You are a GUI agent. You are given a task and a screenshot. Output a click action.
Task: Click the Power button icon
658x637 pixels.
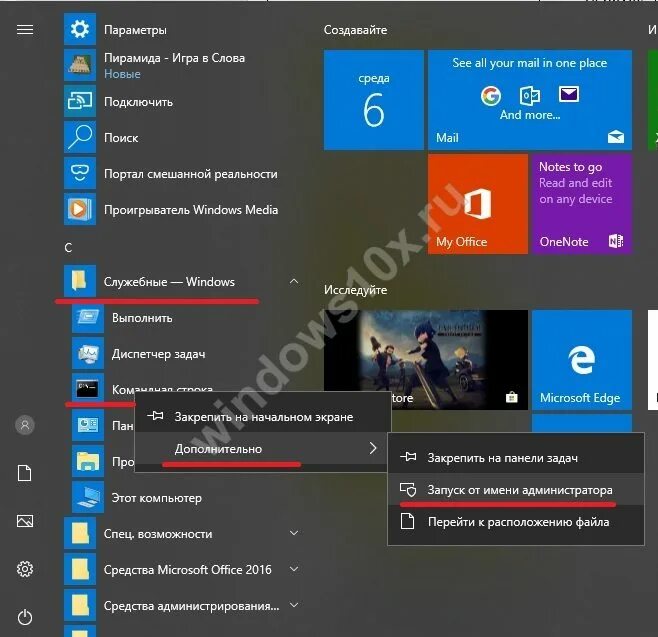pos(25,617)
